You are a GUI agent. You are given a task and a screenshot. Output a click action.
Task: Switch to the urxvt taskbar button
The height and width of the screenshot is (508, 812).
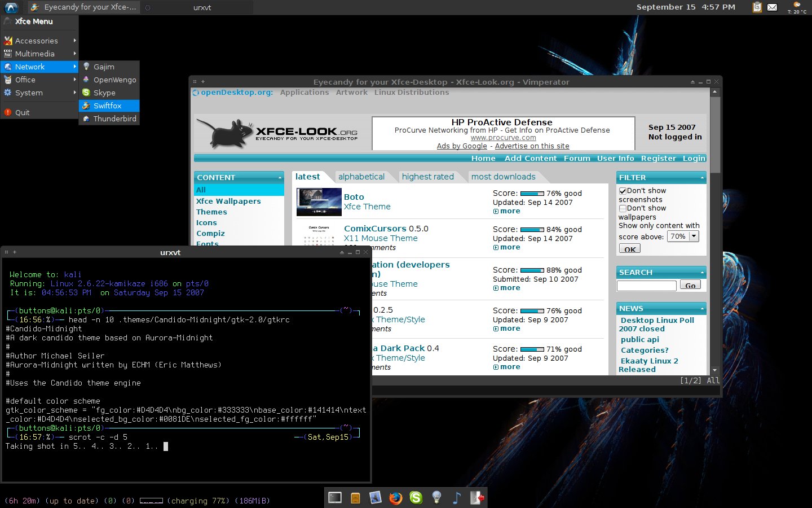[x=197, y=7]
